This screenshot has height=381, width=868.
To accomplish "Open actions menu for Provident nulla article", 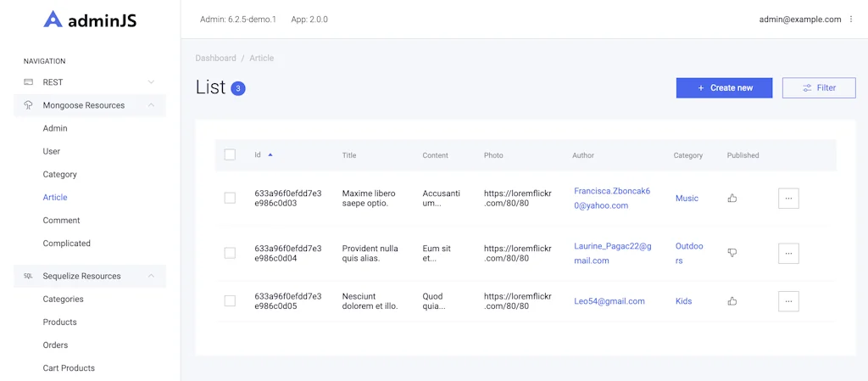I will coord(788,253).
